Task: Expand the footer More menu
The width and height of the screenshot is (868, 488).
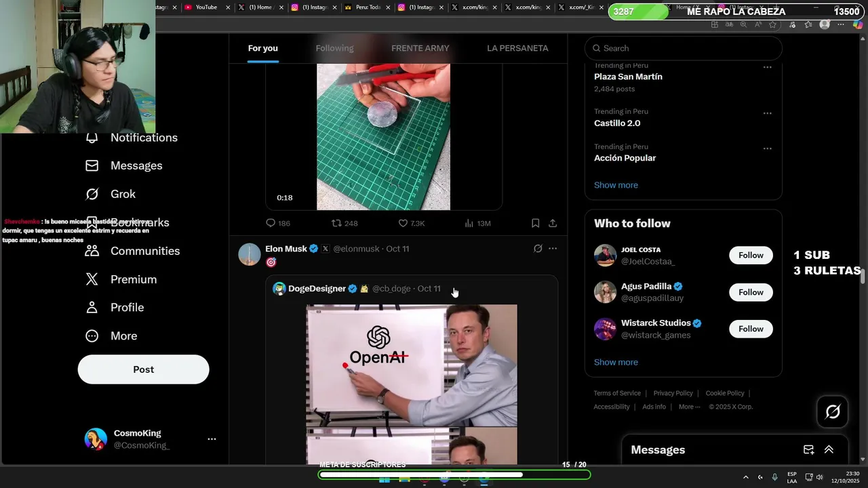Action: [x=689, y=407]
